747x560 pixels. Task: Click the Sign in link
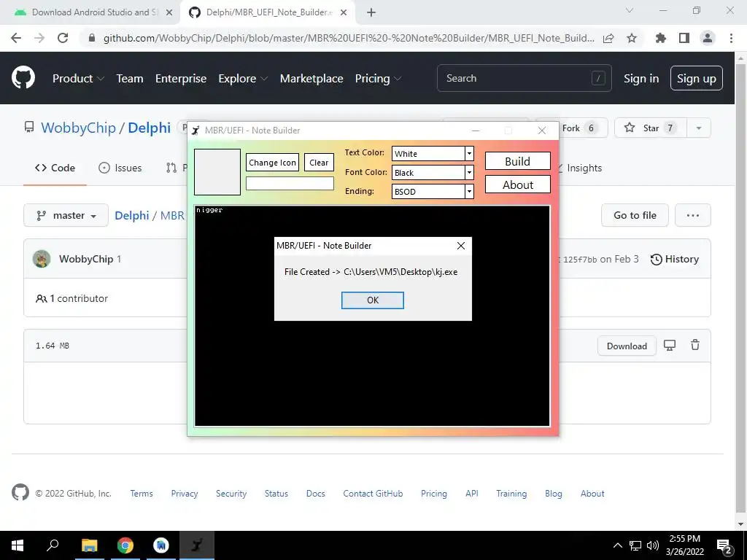point(641,79)
